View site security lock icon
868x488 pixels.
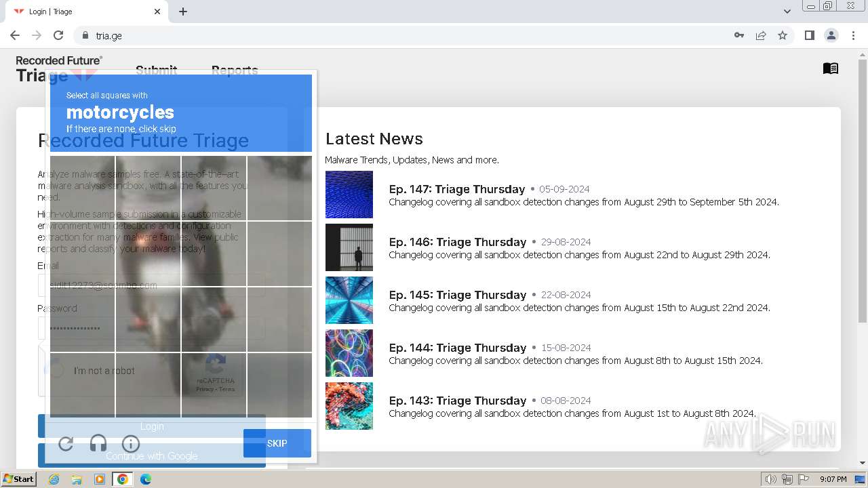coord(85,35)
